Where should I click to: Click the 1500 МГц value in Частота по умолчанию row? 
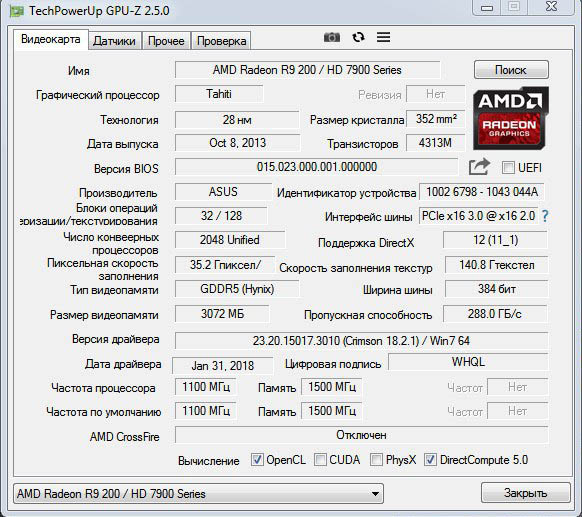(x=332, y=411)
